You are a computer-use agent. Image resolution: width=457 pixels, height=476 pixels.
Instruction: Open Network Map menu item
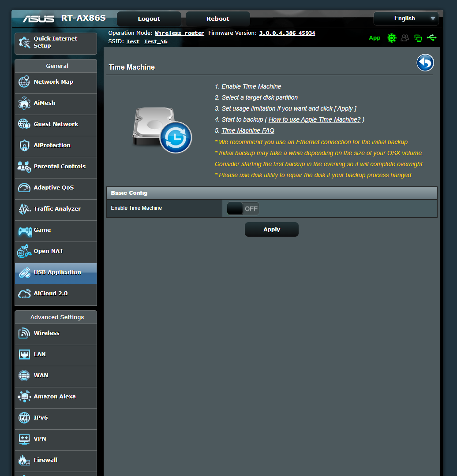56,83
